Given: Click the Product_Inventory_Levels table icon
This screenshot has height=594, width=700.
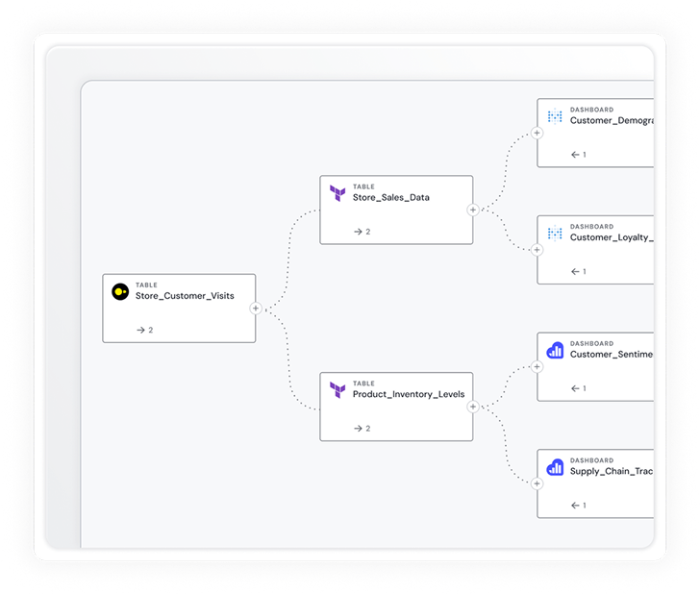Looking at the screenshot, I should pos(337,390).
